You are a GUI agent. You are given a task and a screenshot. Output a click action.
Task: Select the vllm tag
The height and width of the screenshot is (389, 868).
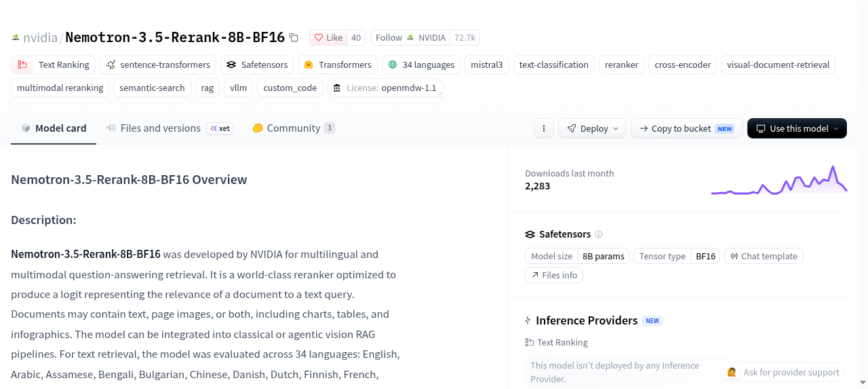[x=239, y=88]
